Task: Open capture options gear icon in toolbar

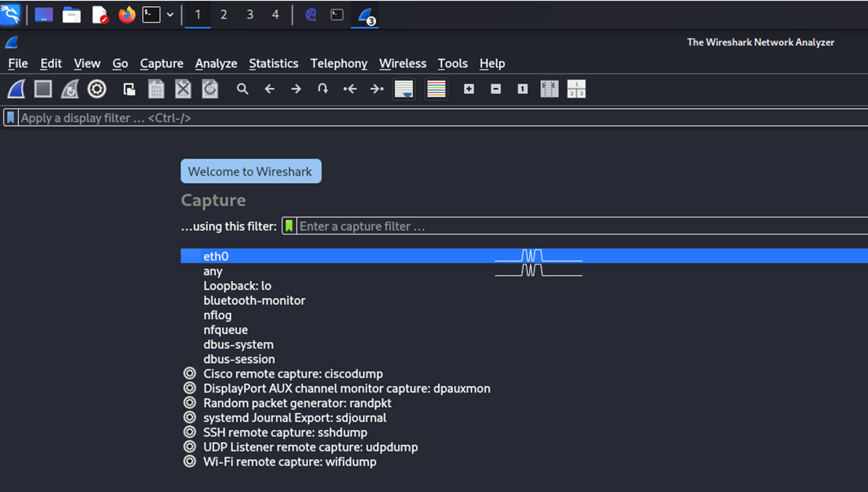Action: pos(97,89)
